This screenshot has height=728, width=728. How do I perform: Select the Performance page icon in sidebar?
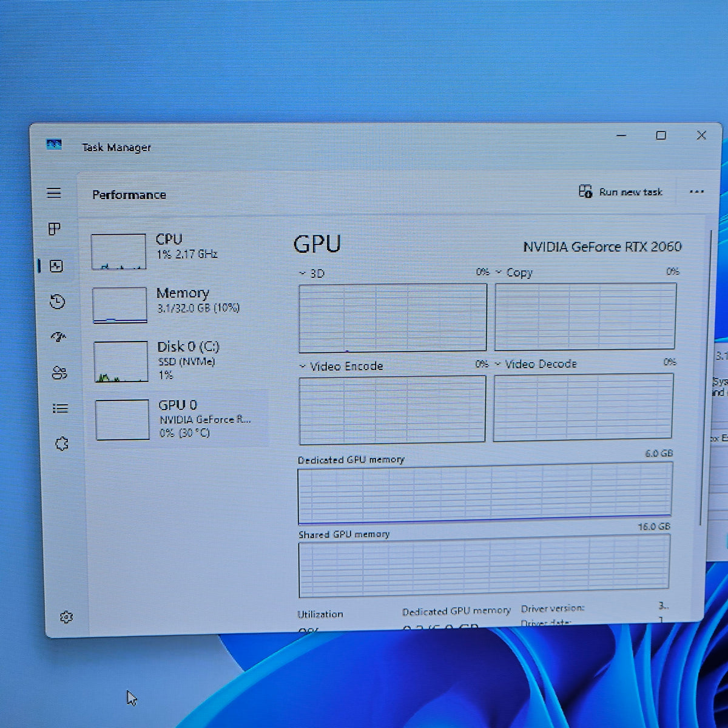point(56,266)
